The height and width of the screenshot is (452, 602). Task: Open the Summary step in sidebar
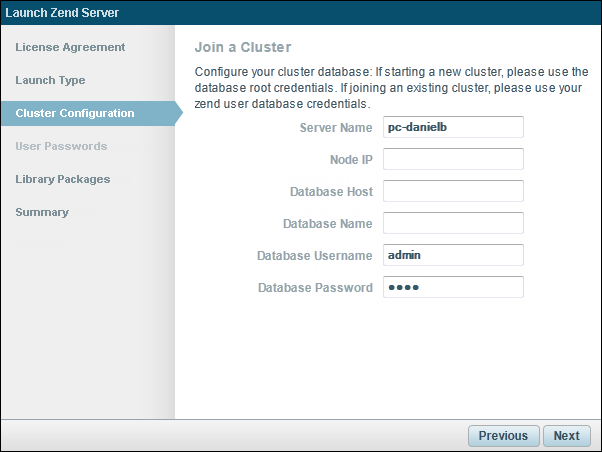click(x=42, y=212)
